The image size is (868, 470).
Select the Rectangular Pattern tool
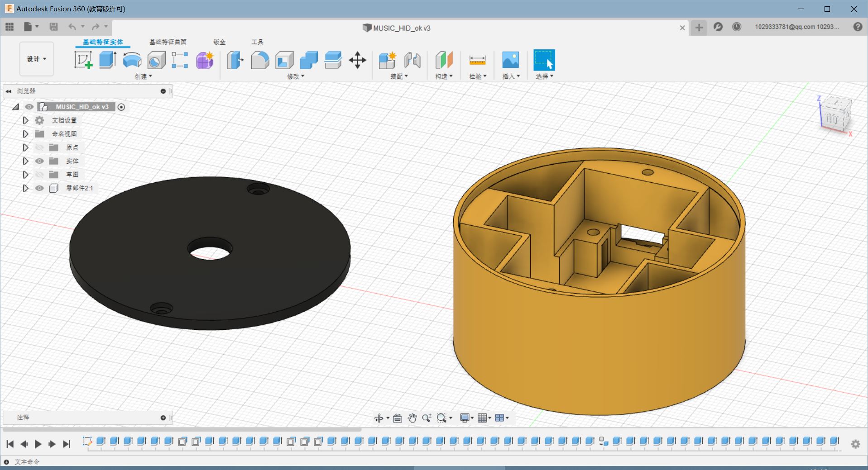[180, 60]
